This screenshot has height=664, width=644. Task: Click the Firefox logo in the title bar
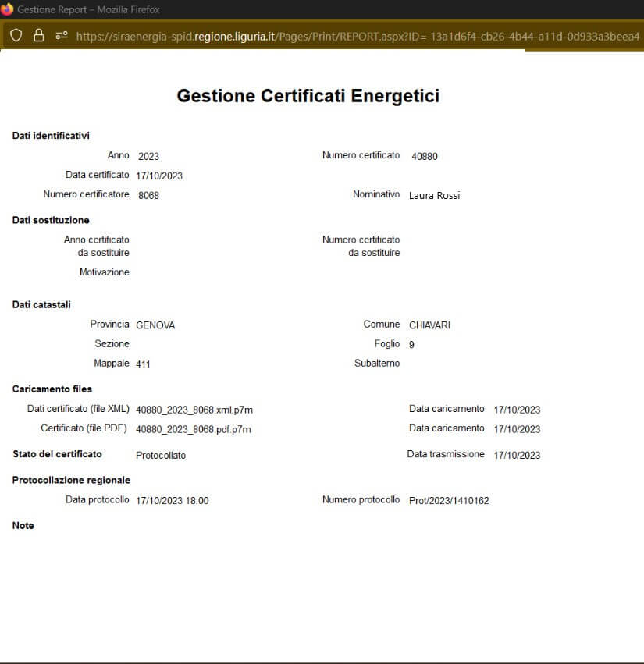(6, 9)
